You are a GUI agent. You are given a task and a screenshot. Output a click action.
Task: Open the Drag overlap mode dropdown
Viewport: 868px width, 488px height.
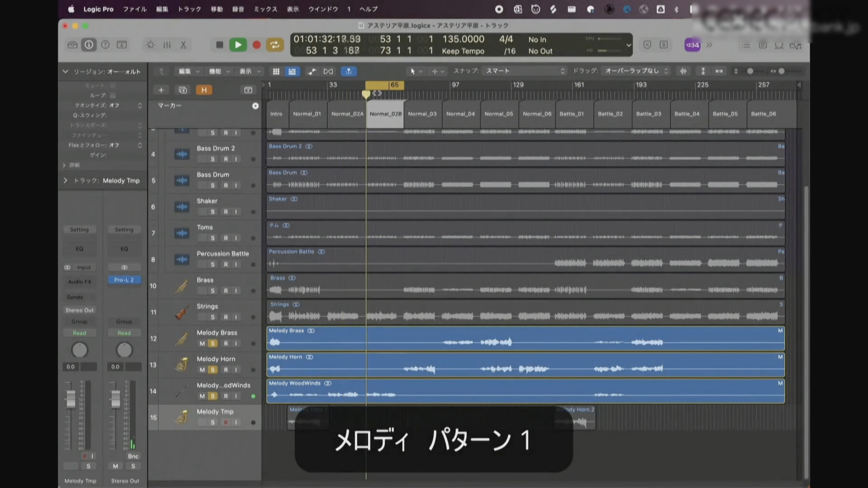(x=636, y=71)
